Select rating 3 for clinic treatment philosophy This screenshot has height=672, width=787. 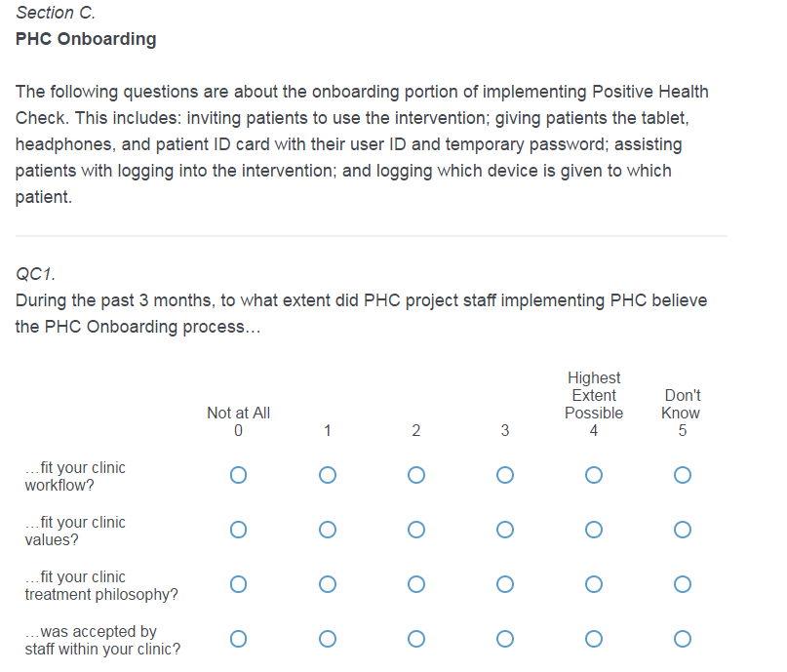pos(504,585)
